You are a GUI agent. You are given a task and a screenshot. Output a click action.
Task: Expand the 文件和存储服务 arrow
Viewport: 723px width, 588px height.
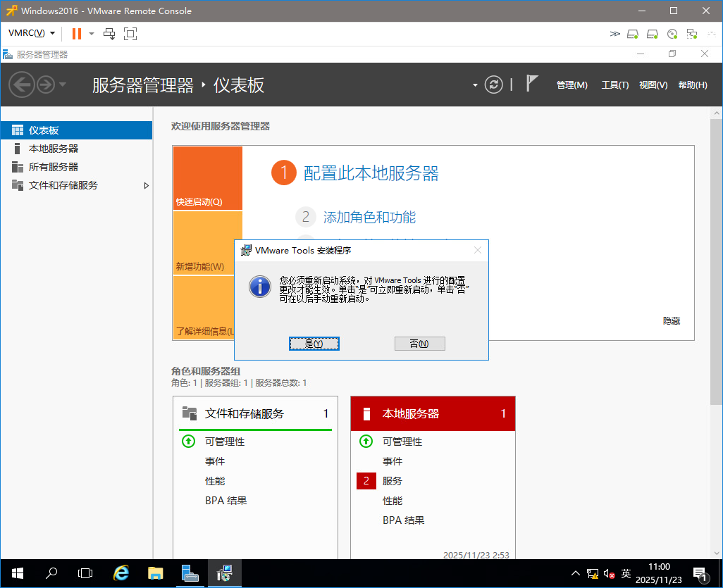(146, 186)
